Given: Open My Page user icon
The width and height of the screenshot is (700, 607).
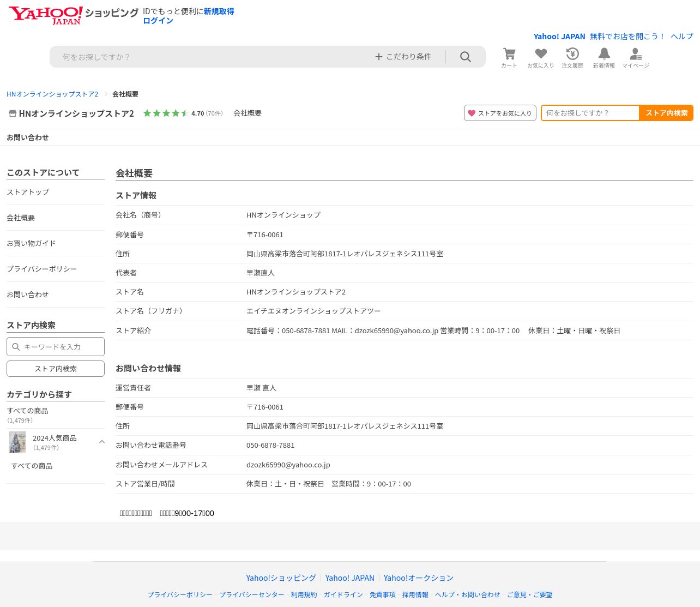Looking at the screenshot, I should point(636,57).
